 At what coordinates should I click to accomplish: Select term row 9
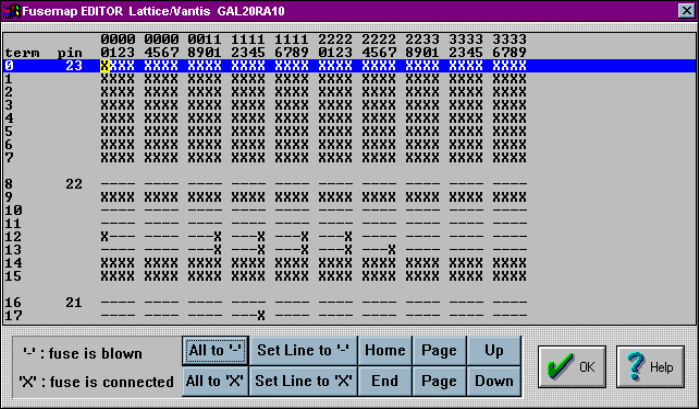pyautogui.click(x=350, y=197)
